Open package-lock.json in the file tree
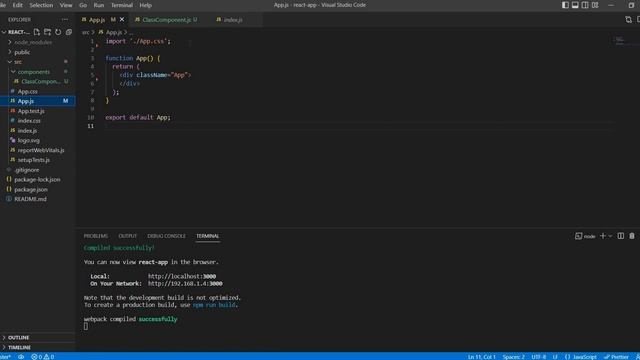 tap(38, 179)
